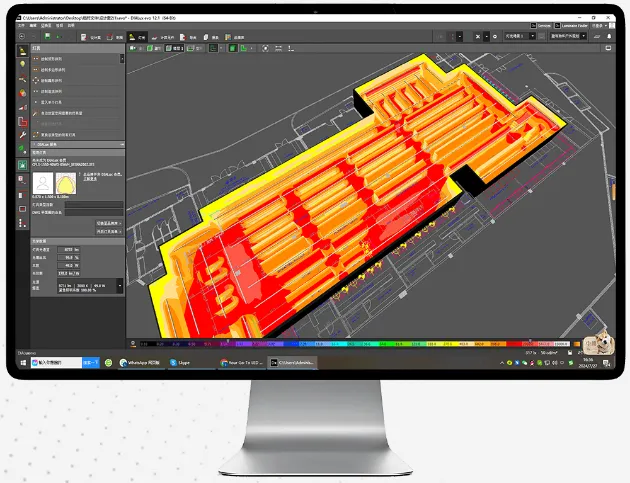Viewport: 630px width, 483px height.
Task: Open the rightmost dropdown in top toolbar
Action: pyautogui.click(x=568, y=36)
